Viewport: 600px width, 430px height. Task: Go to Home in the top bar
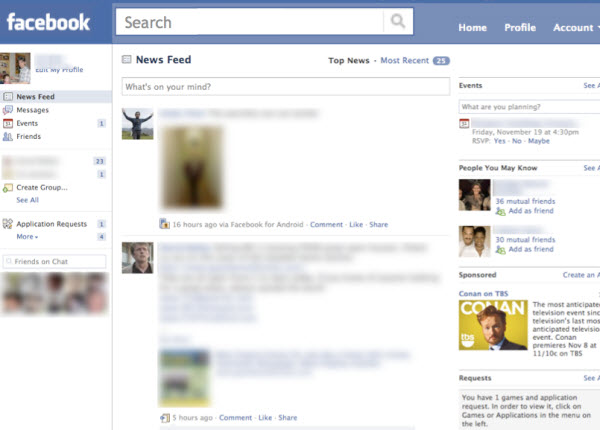[473, 28]
